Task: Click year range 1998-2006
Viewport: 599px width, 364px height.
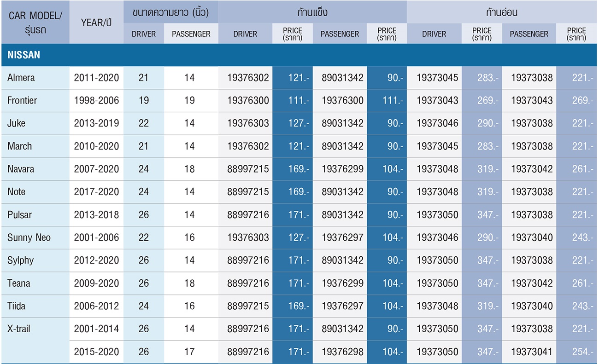Action: (x=96, y=100)
